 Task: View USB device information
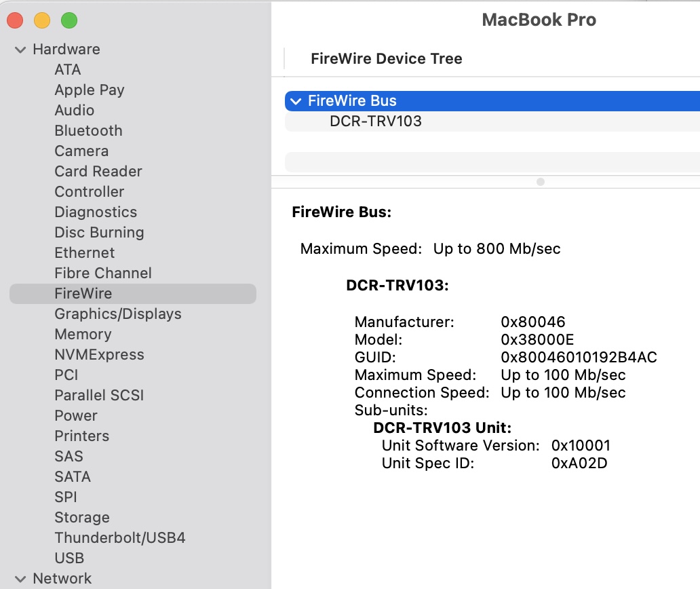(x=69, y=558)
